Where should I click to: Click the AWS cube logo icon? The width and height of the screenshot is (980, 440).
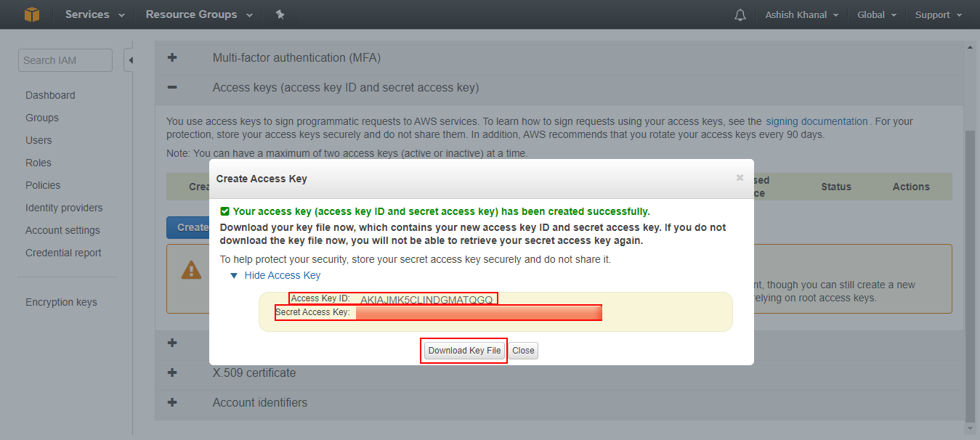coord(31,15)
